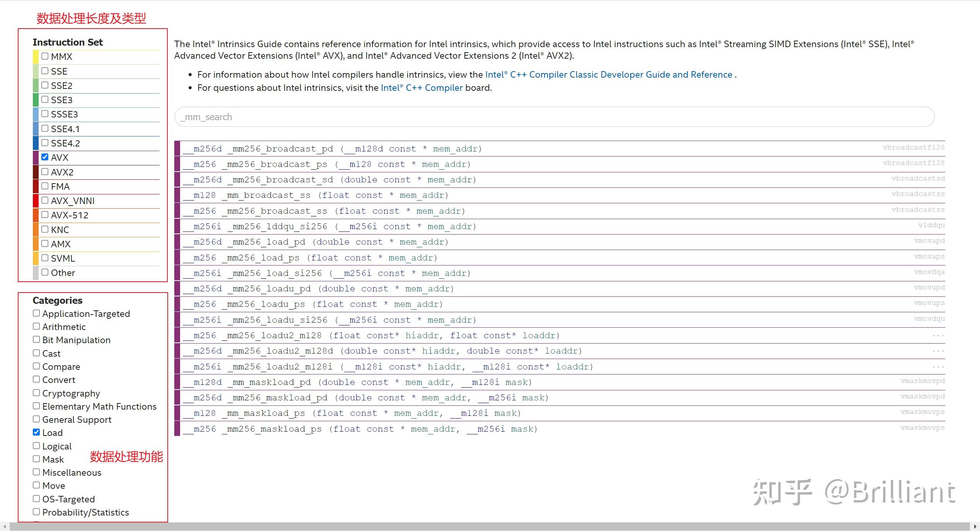Select the AVX-512 checkbox
980x531 pixels.
tap(45, 214)
